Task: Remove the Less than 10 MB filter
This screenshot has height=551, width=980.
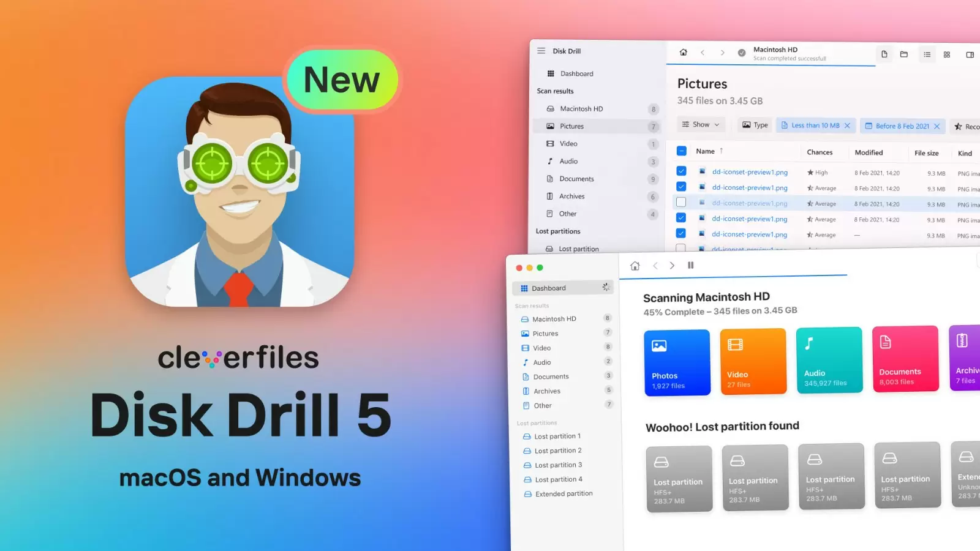Action: 848,126
